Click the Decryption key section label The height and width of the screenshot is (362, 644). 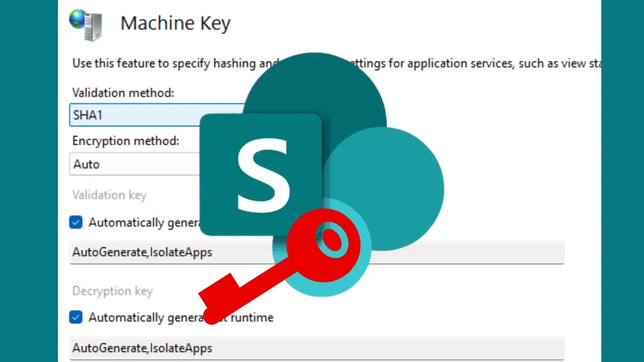[x=112, y=291]
